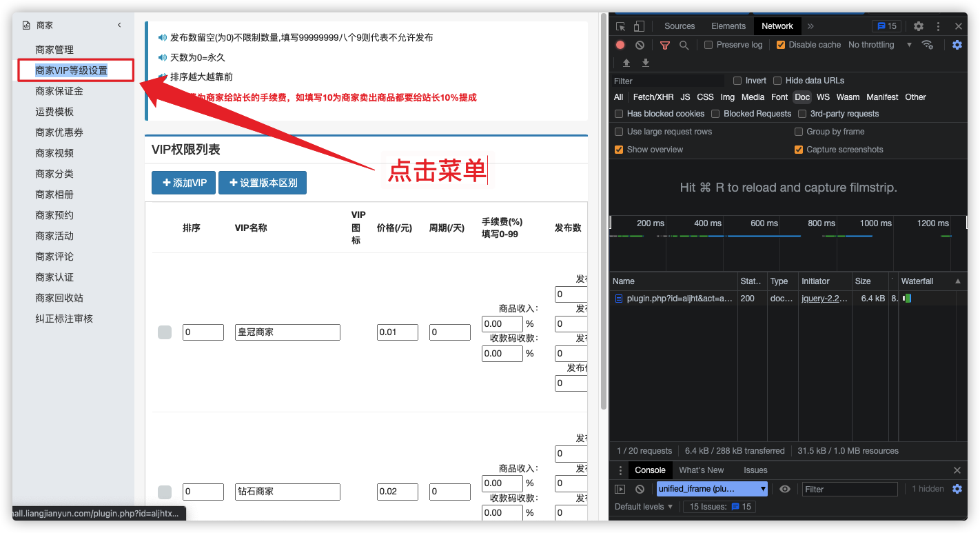The image size is (980, 533).
Task: Open the What's New drawer tab
Action: 702,470
